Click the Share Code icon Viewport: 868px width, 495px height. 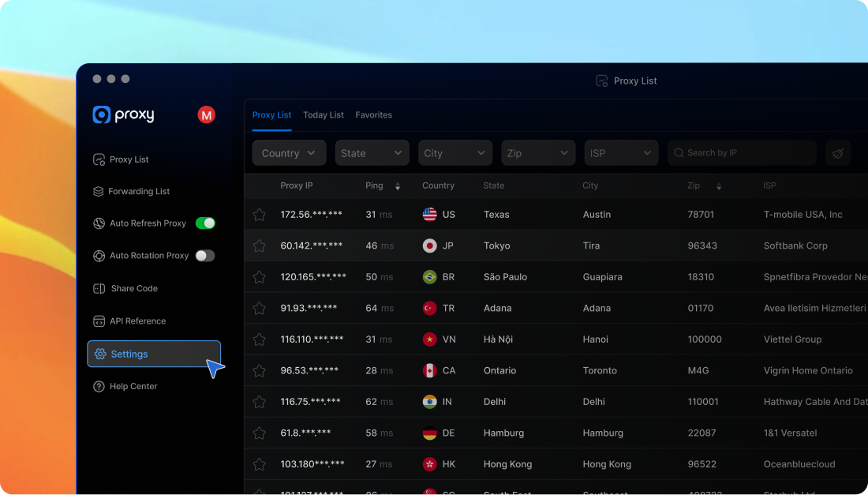[x=99, y=288]
